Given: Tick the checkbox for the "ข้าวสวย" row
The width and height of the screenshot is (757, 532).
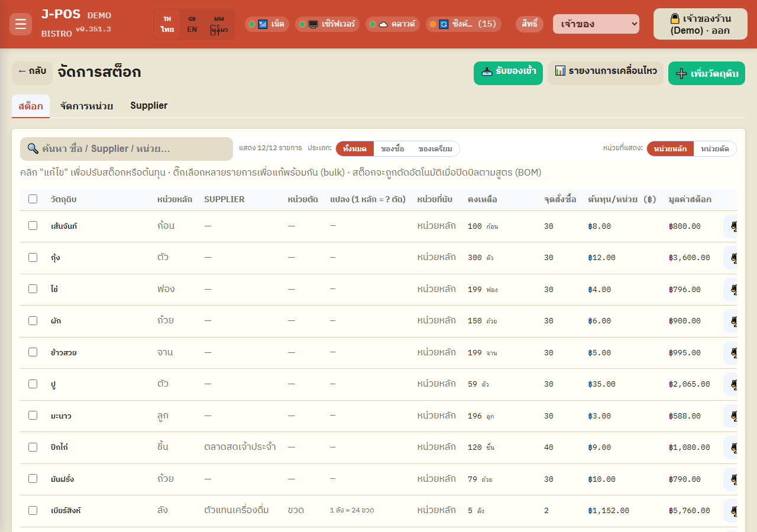Looking at the screenshot, I should pyautogui.click(x=33, y=352).
